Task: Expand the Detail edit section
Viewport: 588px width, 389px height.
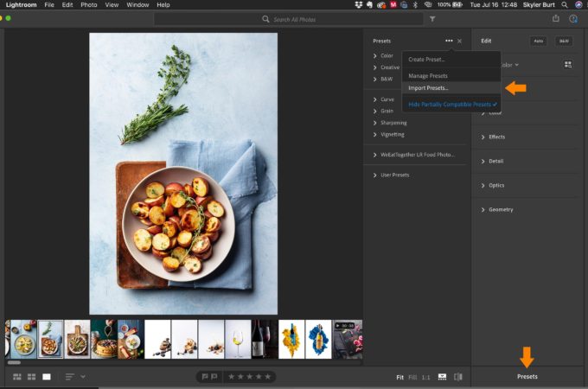Action: coord(492,161)
